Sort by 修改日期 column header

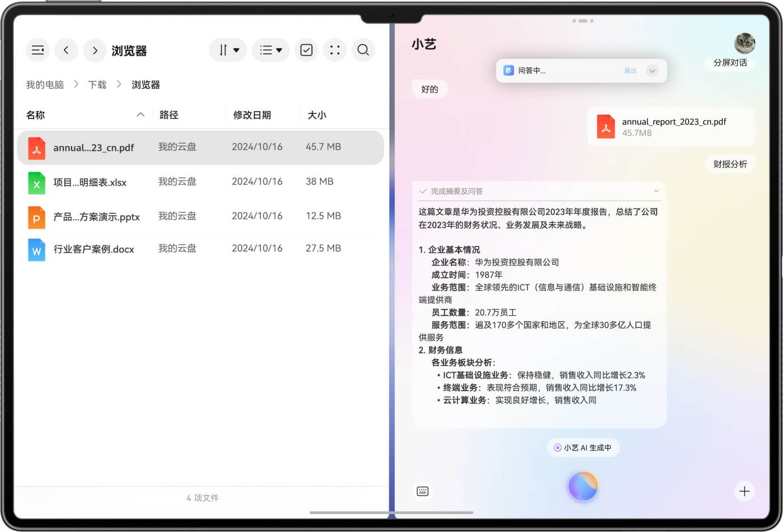(x=252, y=115)
